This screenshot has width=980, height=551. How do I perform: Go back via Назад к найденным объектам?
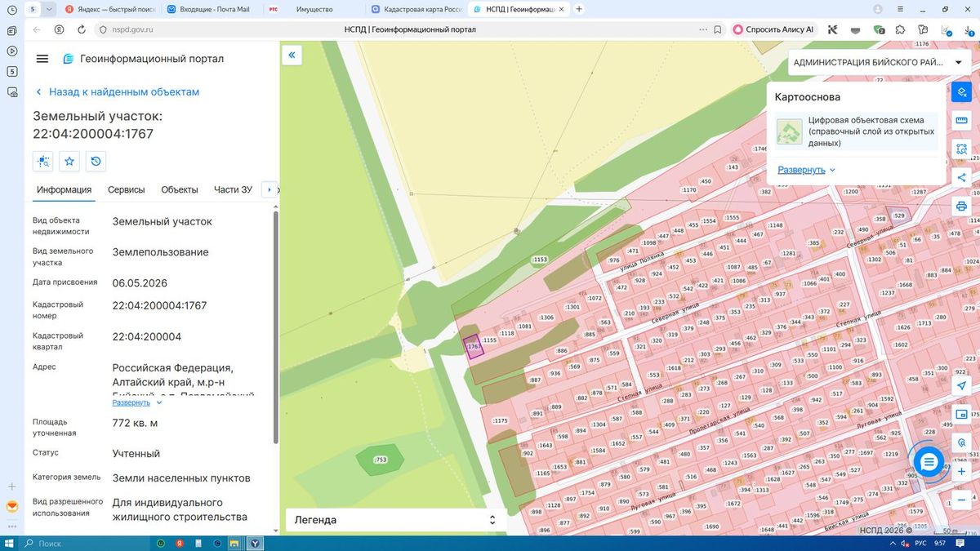pos(117,92)
